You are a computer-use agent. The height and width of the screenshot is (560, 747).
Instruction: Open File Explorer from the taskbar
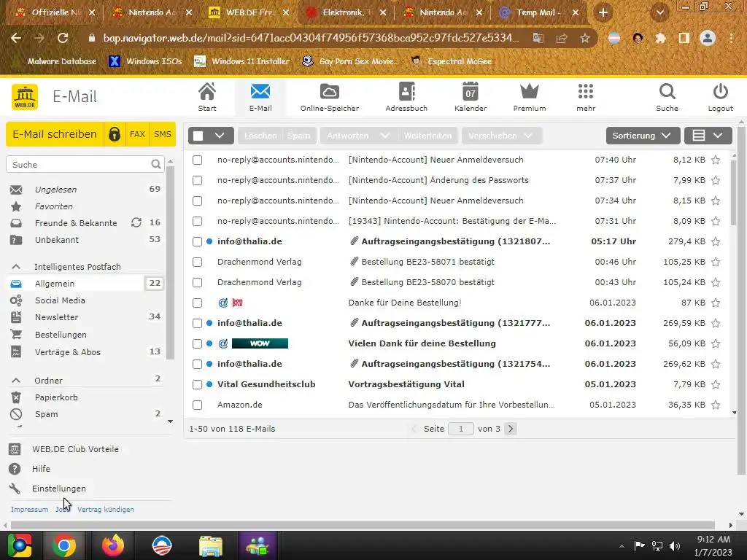[211, 545]
